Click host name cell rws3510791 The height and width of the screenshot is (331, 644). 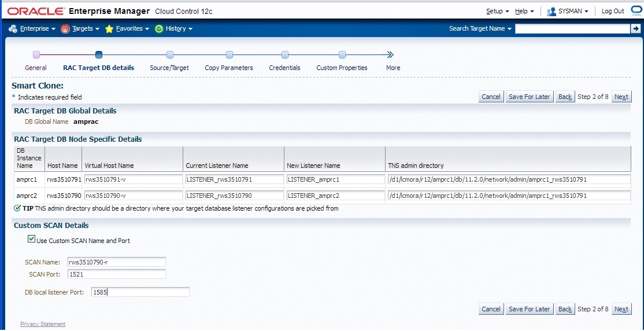click(x=63, y=179)
